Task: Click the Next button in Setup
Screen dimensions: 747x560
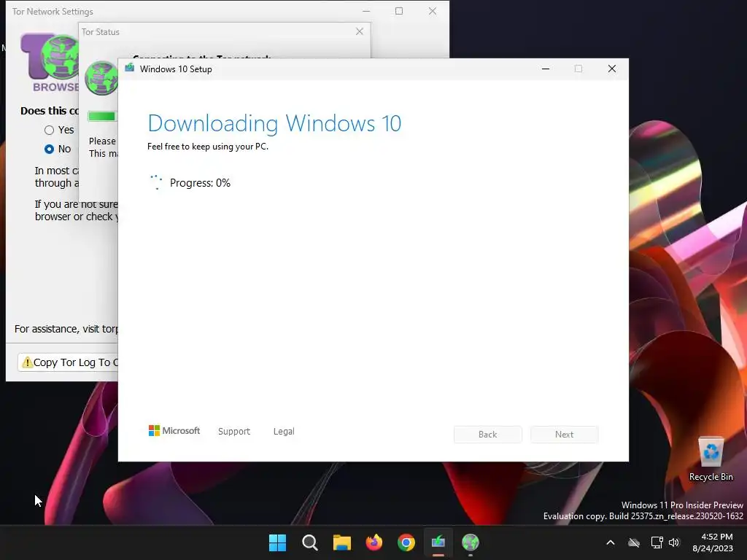Action: [564, 435]
